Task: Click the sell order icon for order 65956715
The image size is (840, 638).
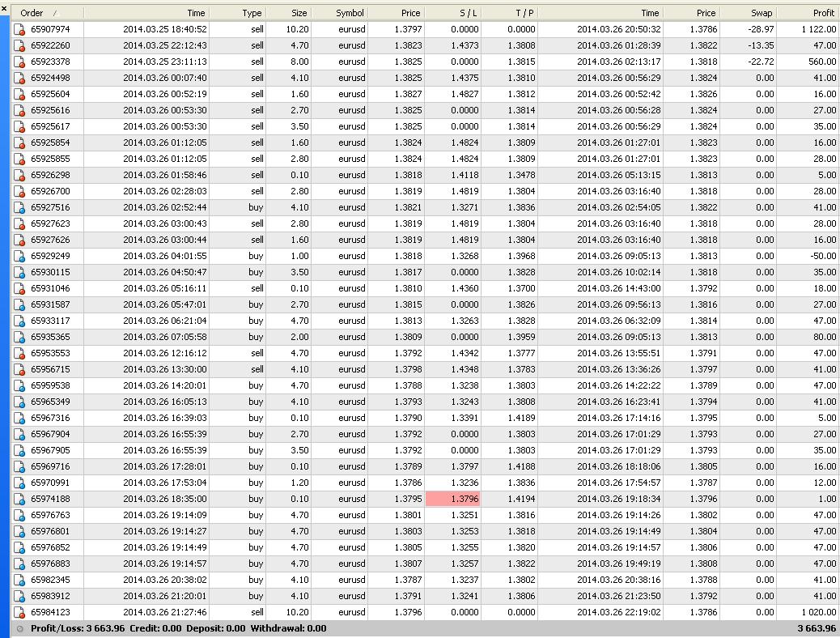Action: 19,369
